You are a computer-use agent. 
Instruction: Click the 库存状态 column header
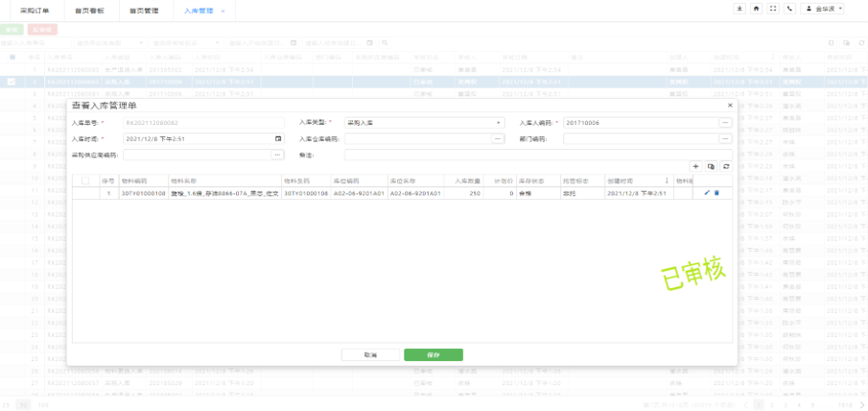point(537,181)
